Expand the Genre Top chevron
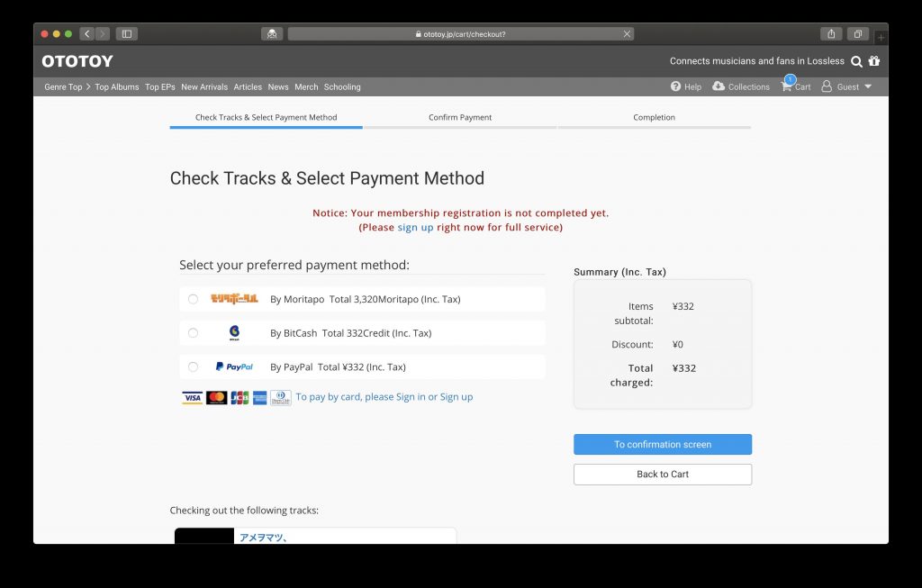 tap(88, 86)
